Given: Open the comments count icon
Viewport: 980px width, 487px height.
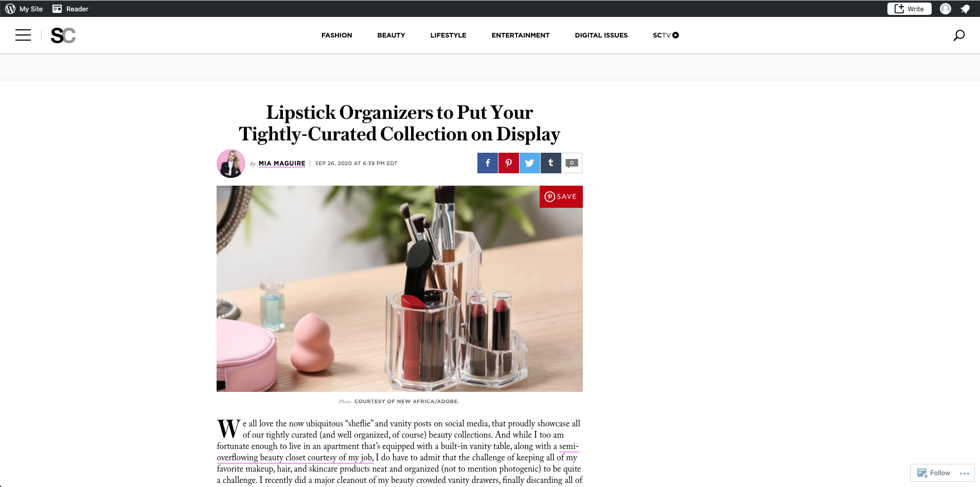Looking at the screenshot, I should (572, 163).
